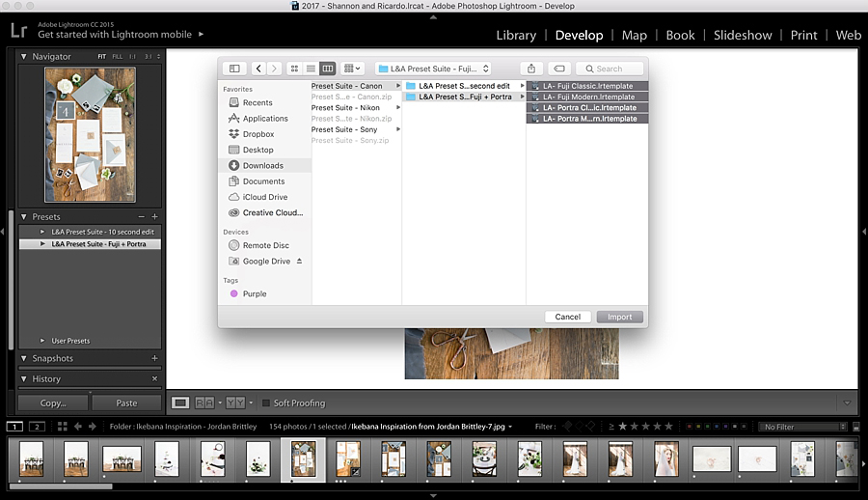
Task: Switch file dialog to list view
Action: pos(312,69)
